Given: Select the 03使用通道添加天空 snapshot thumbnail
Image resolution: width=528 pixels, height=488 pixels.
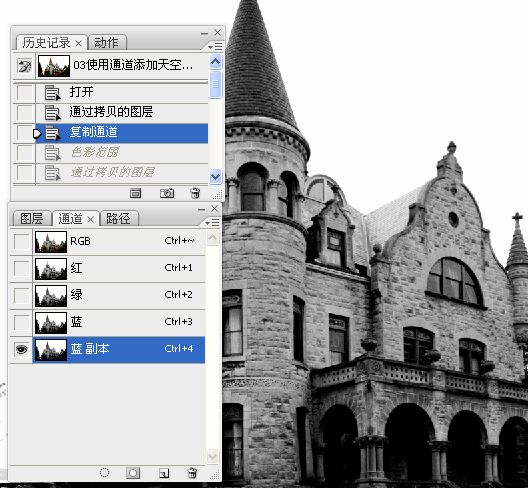Looking at the screenshot, I should 54,66.
